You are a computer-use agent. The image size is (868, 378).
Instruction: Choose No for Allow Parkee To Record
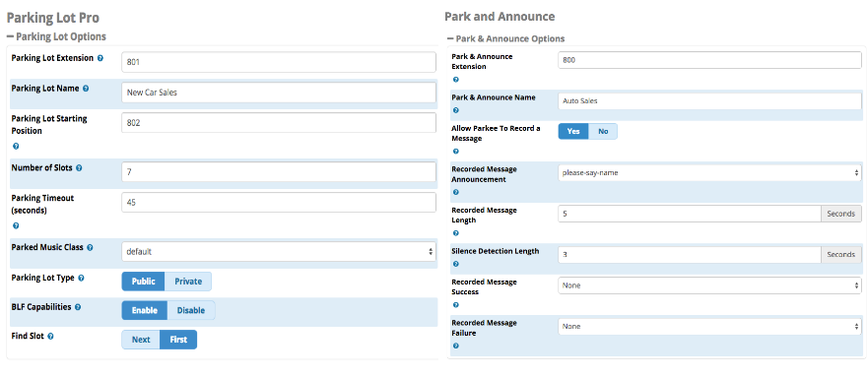603,131
